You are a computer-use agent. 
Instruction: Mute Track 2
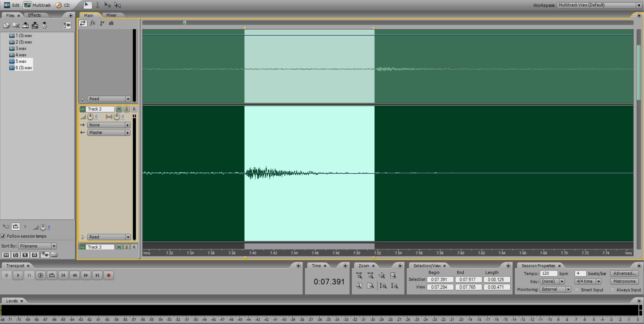tap(119, 109)
